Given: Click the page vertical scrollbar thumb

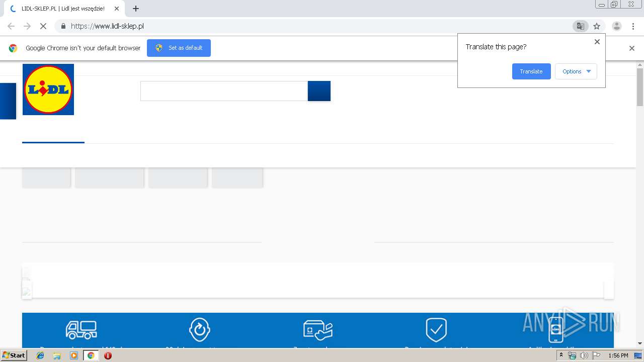Looking at the screenshot, I should click(x=640, y=87).
